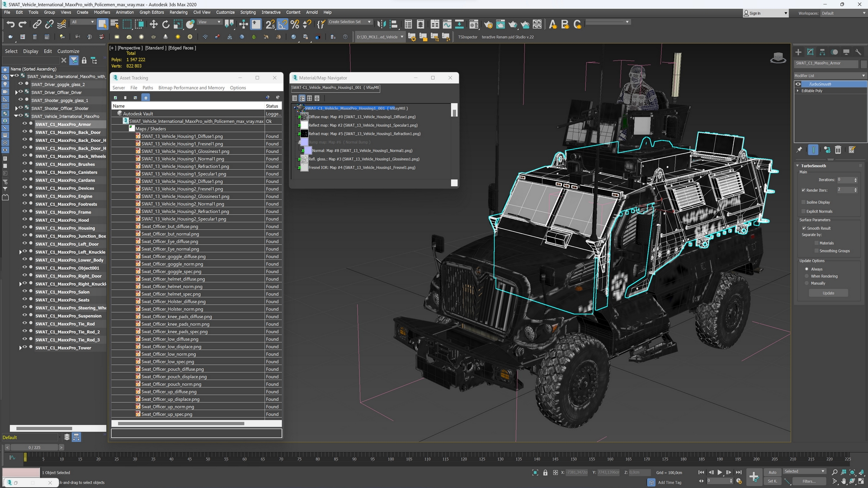Activate the Select and Scale tool
Screen dimensions: 868x488
point(178,24)
